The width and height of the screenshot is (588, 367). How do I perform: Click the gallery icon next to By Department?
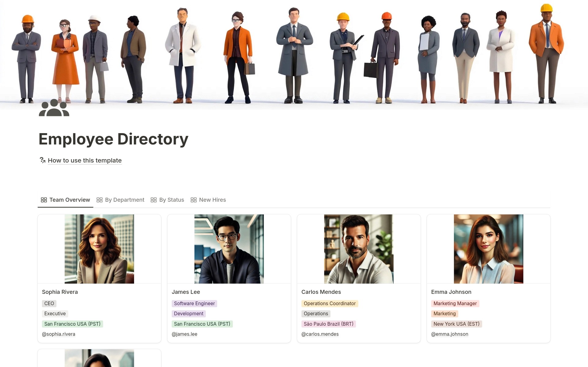point(99,200)
